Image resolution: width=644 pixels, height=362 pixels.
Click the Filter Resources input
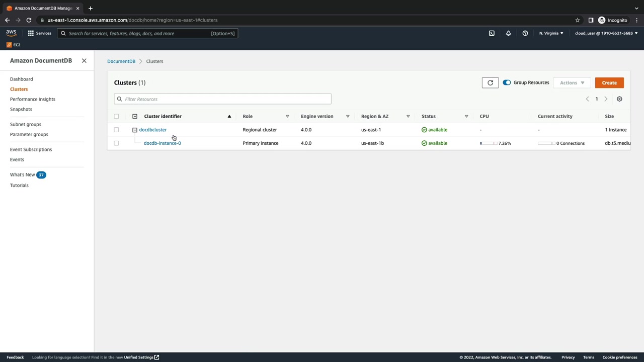(x=222, y=99)
